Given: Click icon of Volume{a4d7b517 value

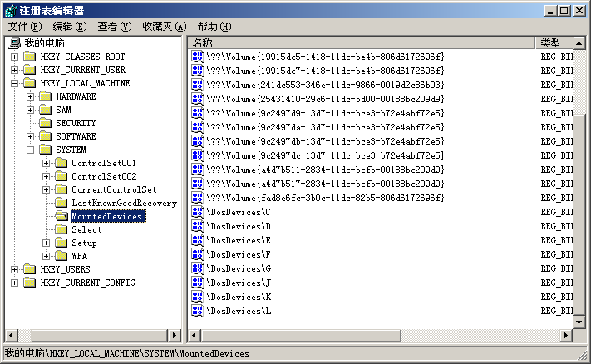Looking at the screenshot, I should 198,184.
